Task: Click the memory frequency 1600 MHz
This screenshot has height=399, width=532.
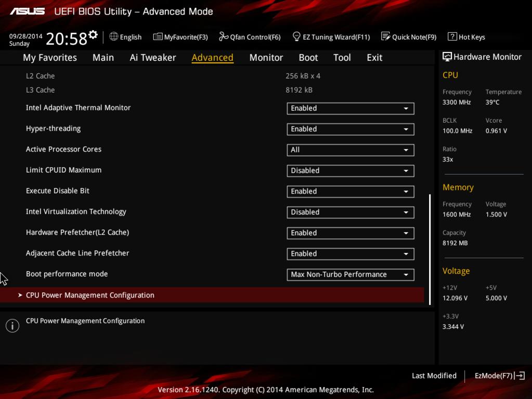Action: pyautogui.click(x=457, y=214)
